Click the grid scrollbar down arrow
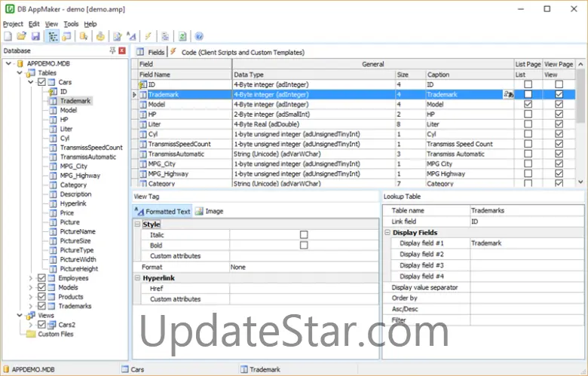The width and height of the screenshot is (588, 376). tap(580, 182)
